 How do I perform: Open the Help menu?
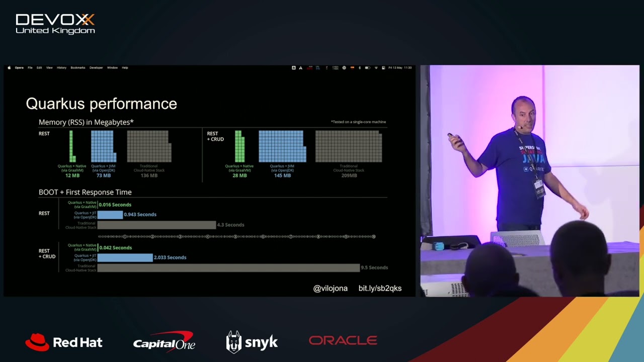(125, 67)
